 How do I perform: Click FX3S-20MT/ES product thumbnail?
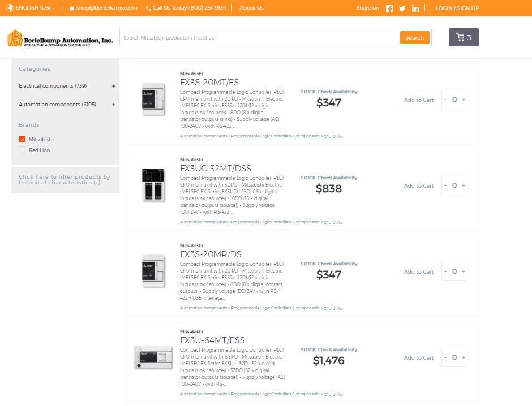(x=154, y=100)
